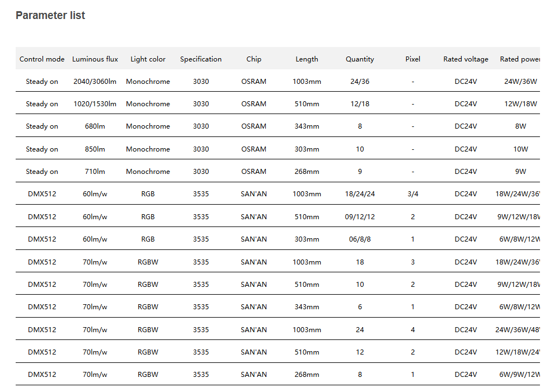Click the 18/24/24 quantity cell
Viewport: 559px width, 392px height.
[x=360, y=193]
